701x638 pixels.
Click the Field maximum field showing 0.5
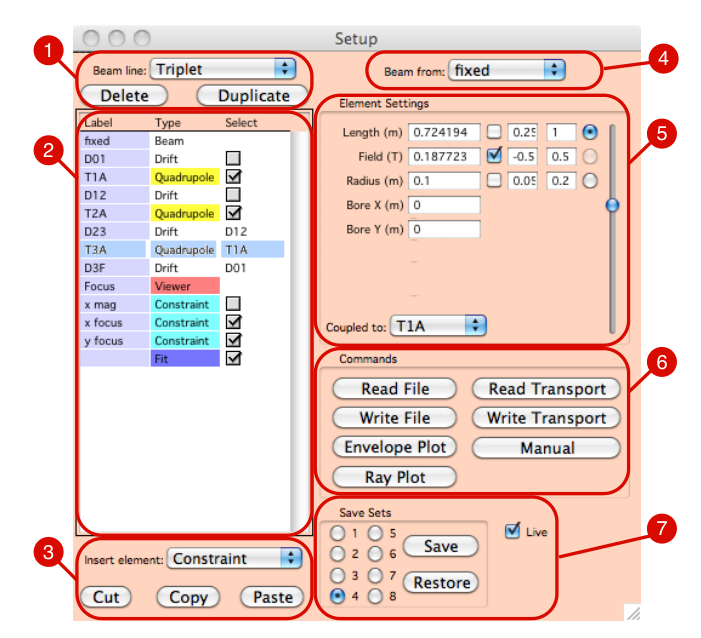tap(561, 156)
